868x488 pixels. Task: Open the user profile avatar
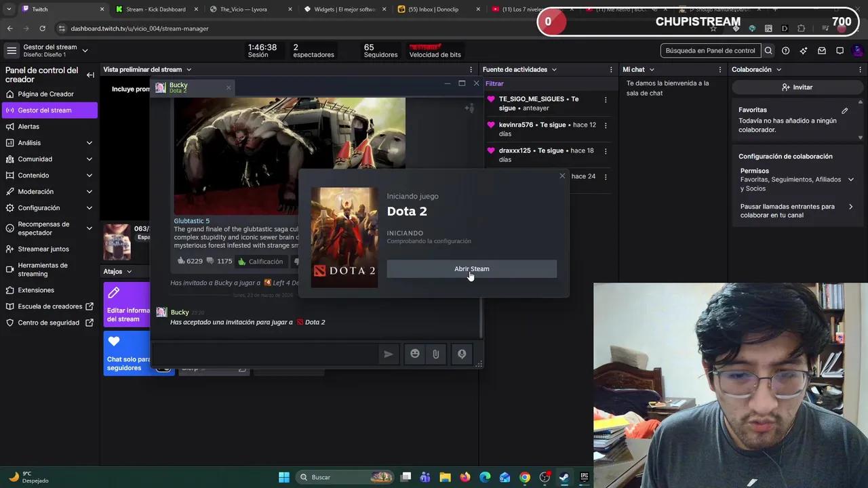pyautogui.click(x=858, y=51)
